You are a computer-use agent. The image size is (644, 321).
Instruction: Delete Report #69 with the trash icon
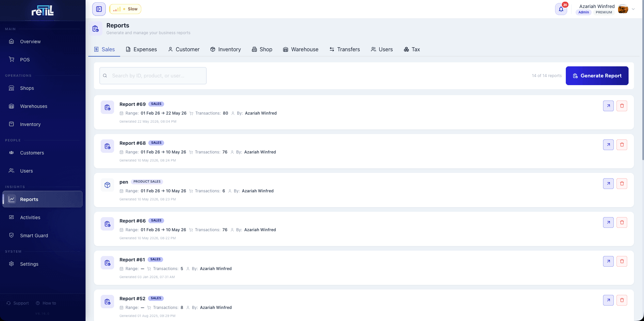(622, 106)
